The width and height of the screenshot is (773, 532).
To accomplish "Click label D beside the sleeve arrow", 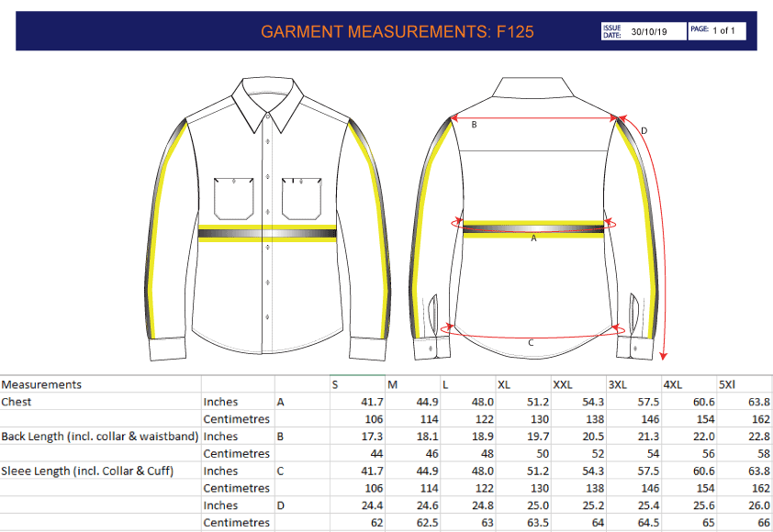I will [644, 130].
